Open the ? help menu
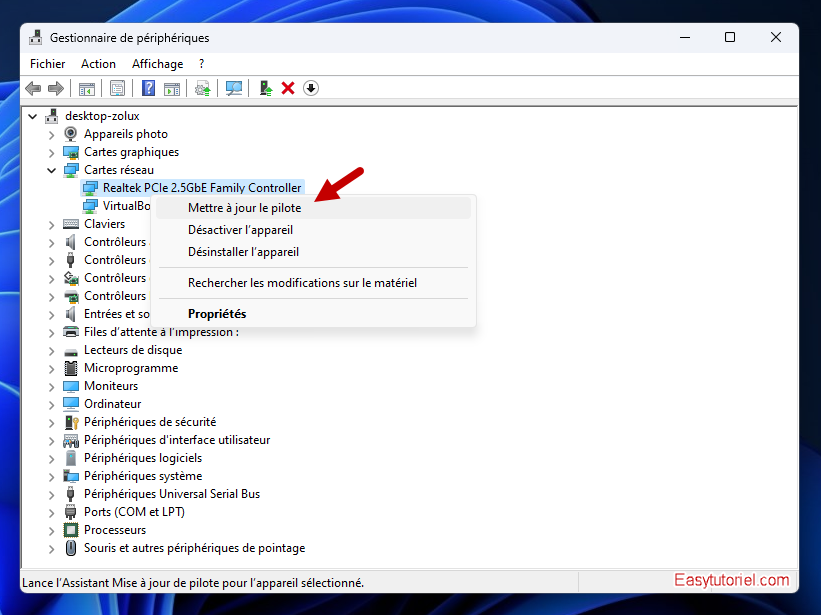The width and height of the screenshot is (821, 615). tap(202, 64)
